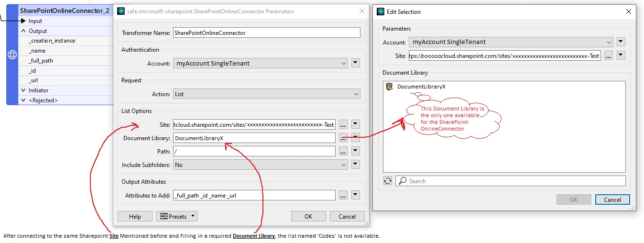Click Cancel in the Parameters dialog

(347, 216)
